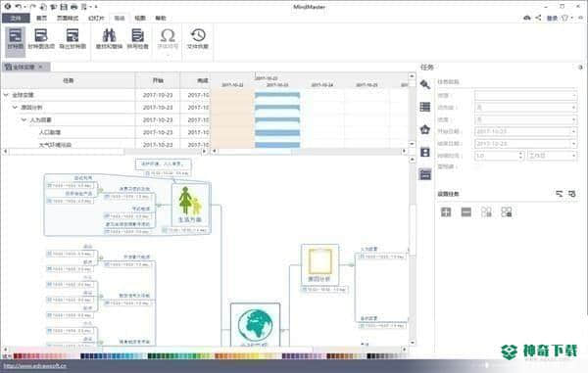This screenshot has height=373, width=588.
Task: Switch to the Slideshow ribbon tab
Action: [96, 18]
